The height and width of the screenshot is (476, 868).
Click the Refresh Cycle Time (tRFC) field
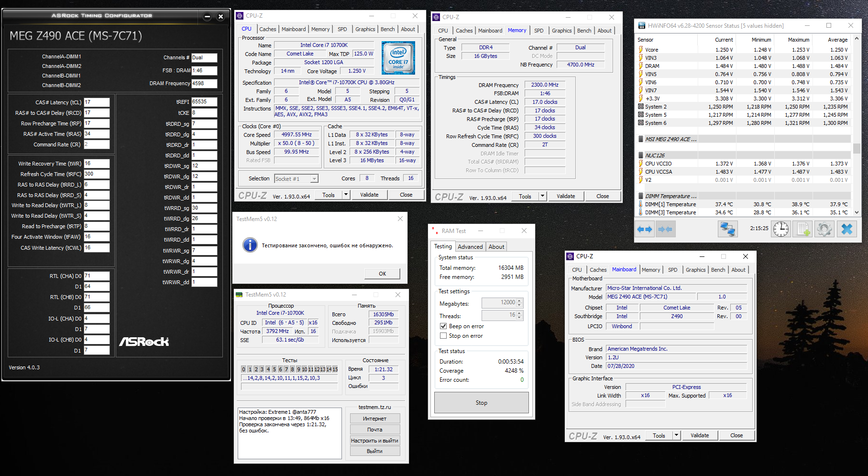[x=97, y=174]
